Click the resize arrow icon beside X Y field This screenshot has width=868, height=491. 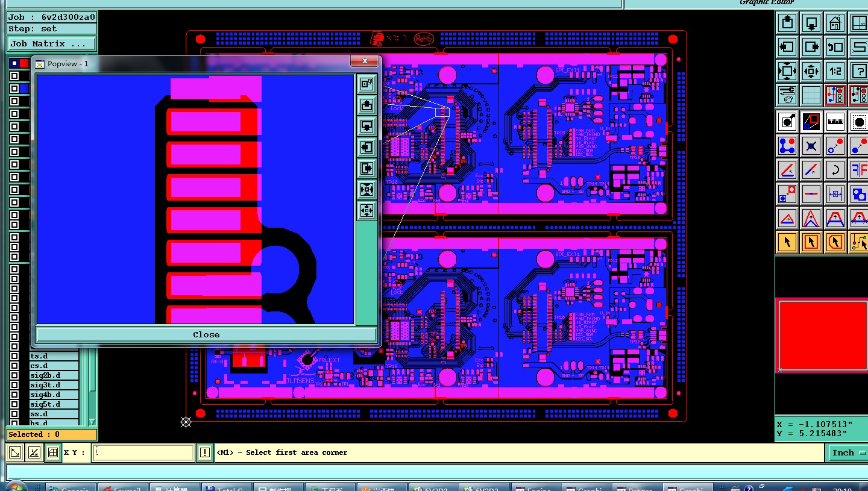16,452
